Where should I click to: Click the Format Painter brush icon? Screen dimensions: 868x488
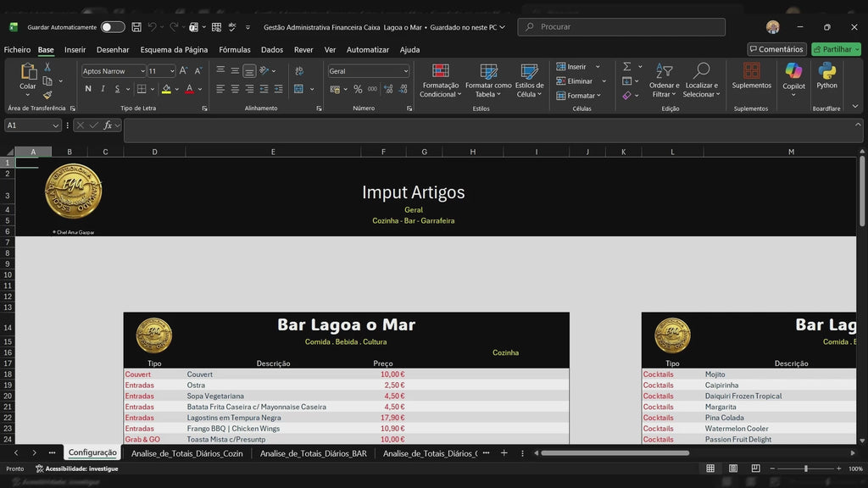pos(47,95)
